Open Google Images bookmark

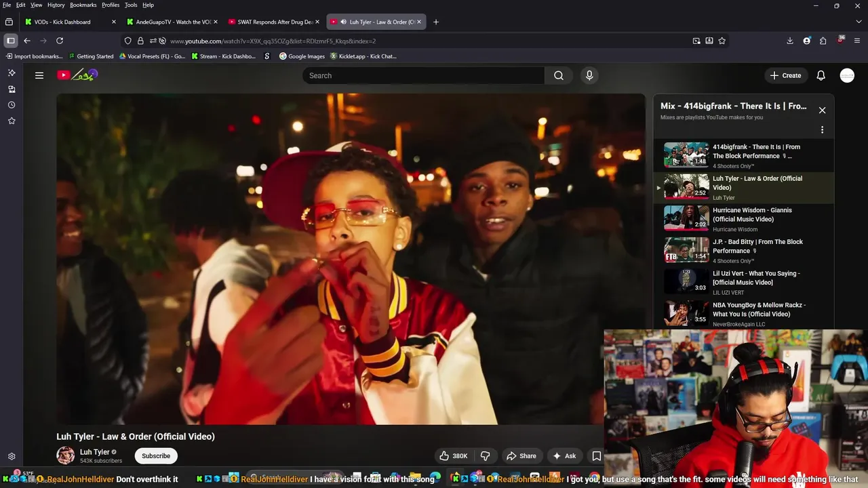pyautogui.click(x=302, y=56)
